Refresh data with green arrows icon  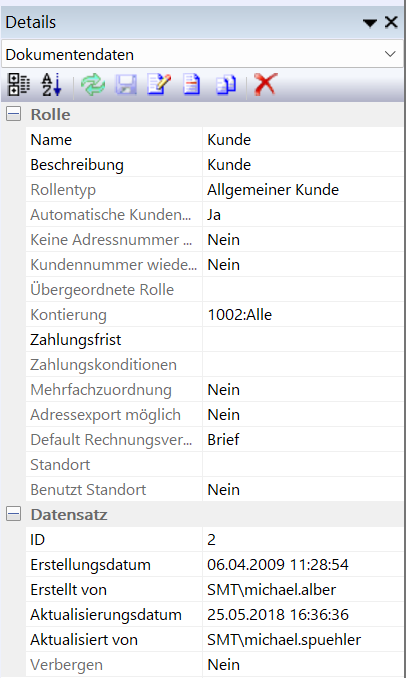(x=93, y=84)
